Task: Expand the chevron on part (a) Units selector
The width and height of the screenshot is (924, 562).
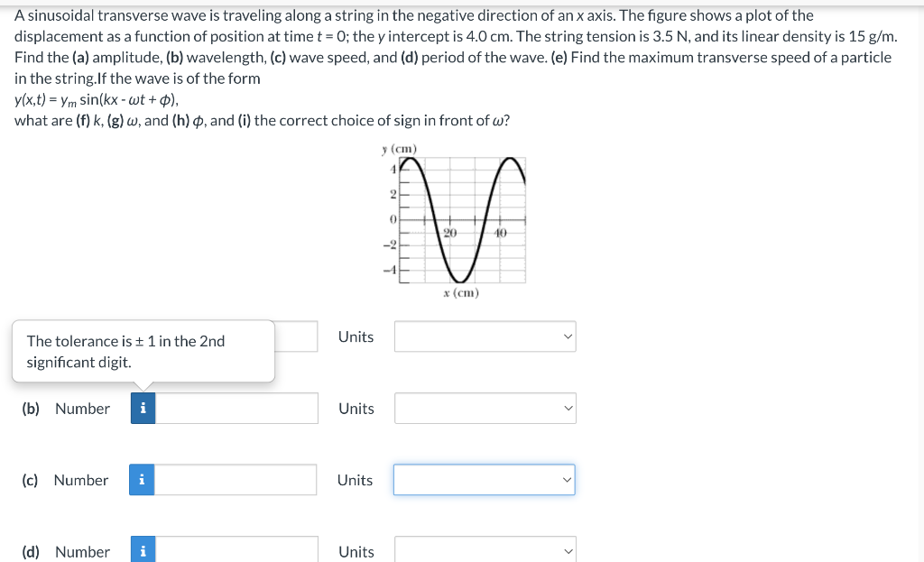Action: 568,336
